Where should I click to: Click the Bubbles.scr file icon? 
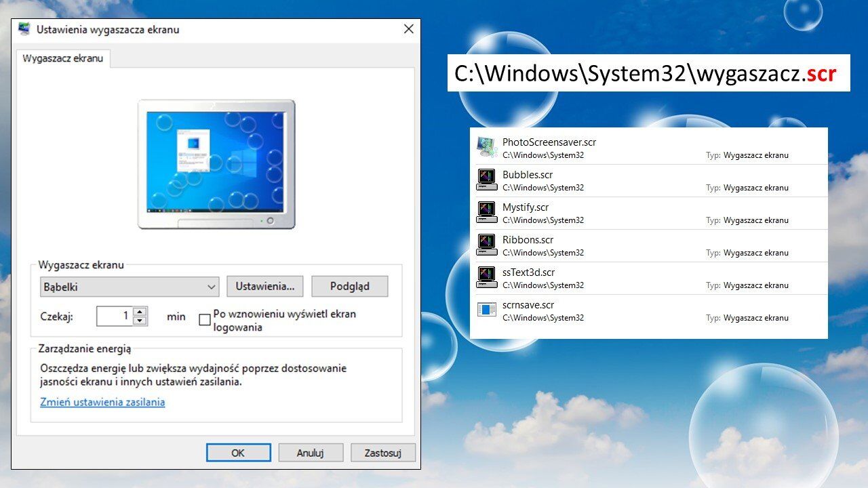(486, 180)
